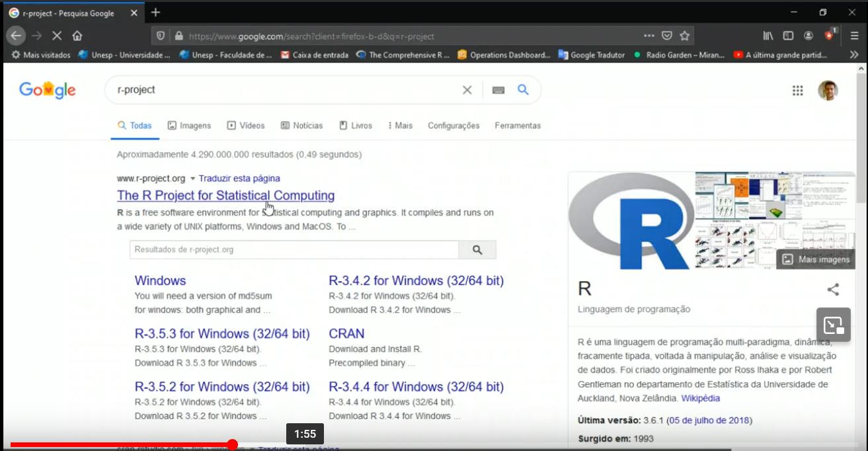Open the Google apps grid

coord(797,91)
